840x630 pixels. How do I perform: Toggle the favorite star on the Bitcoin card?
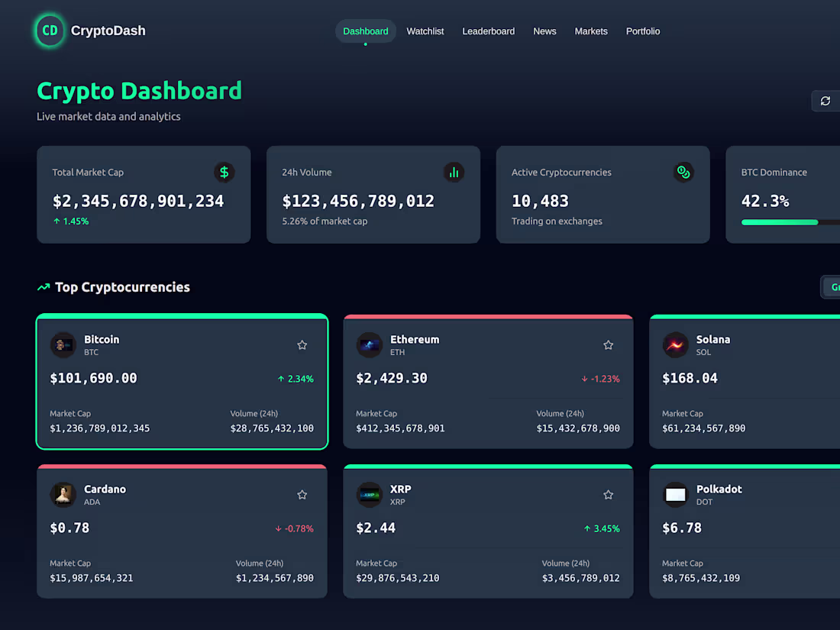[302, 345]
